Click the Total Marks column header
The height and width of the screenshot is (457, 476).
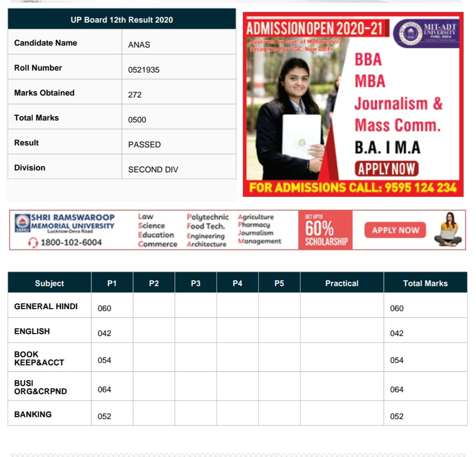425,283
